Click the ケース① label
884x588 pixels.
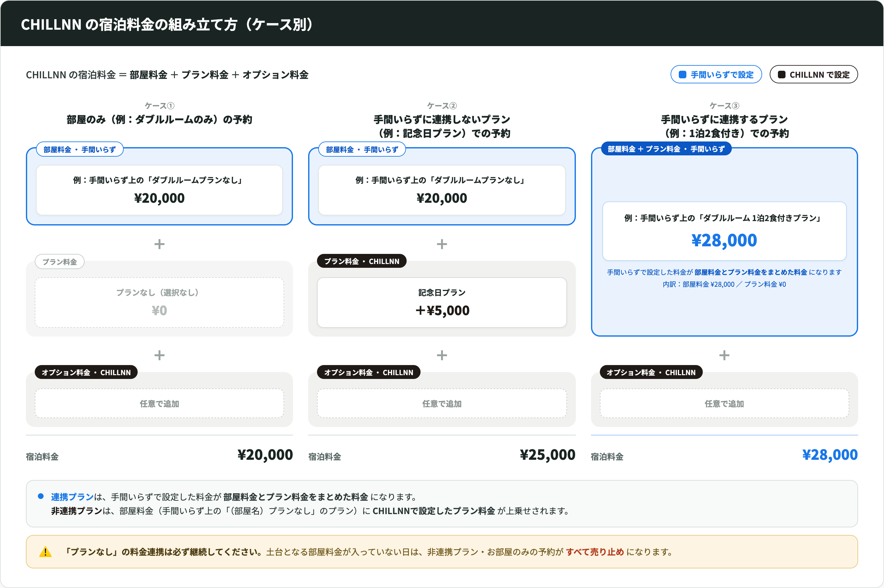point(159,106)
